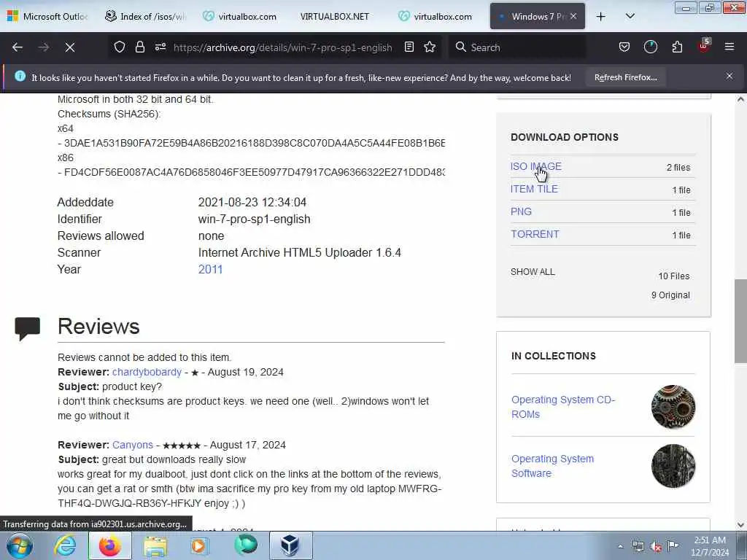Viewport: 747px width, 560px height.
Task: Download the TORRENT file
Action: click(x=535, y=234)
